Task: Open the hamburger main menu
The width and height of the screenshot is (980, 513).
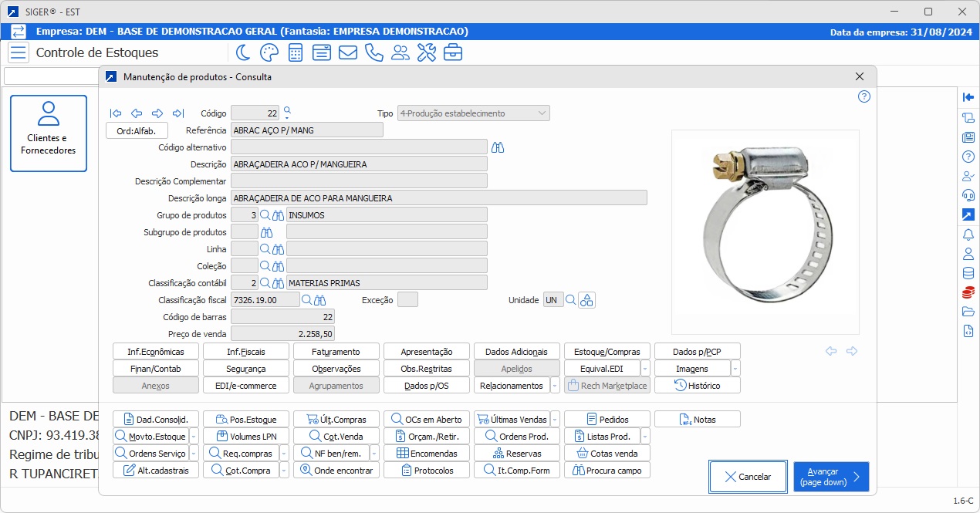Action: click(x=19, y=52)
